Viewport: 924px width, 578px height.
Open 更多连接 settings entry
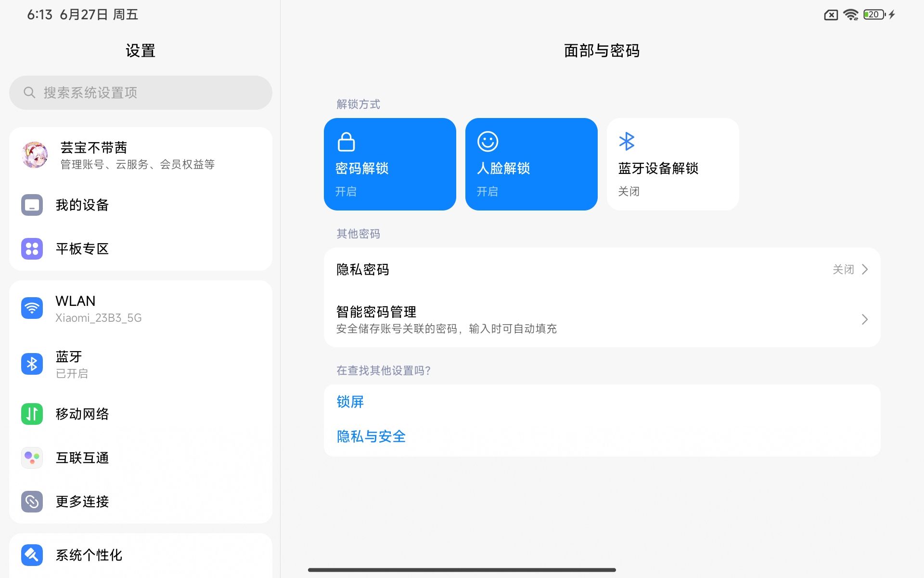[x=141, y=501]
